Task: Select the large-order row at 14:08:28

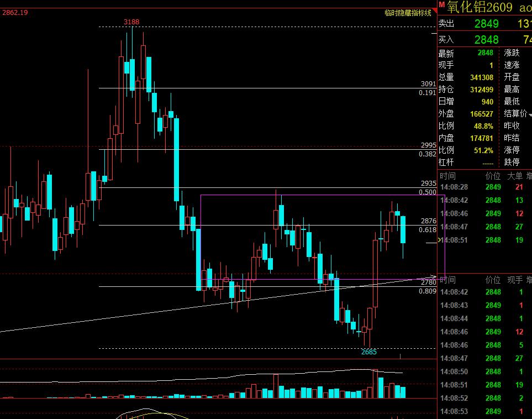Action: [x=484, y=187]
